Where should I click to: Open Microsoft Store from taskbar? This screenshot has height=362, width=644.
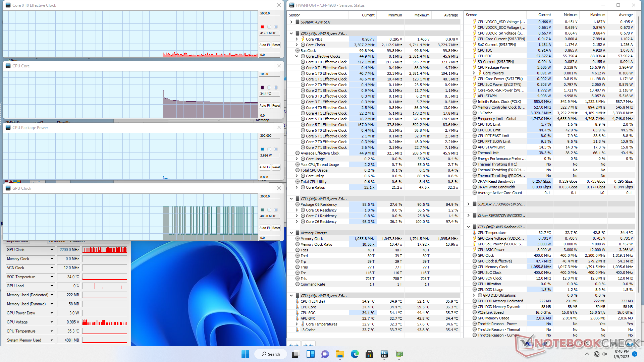pyautogui.click(x=369, y=354)
